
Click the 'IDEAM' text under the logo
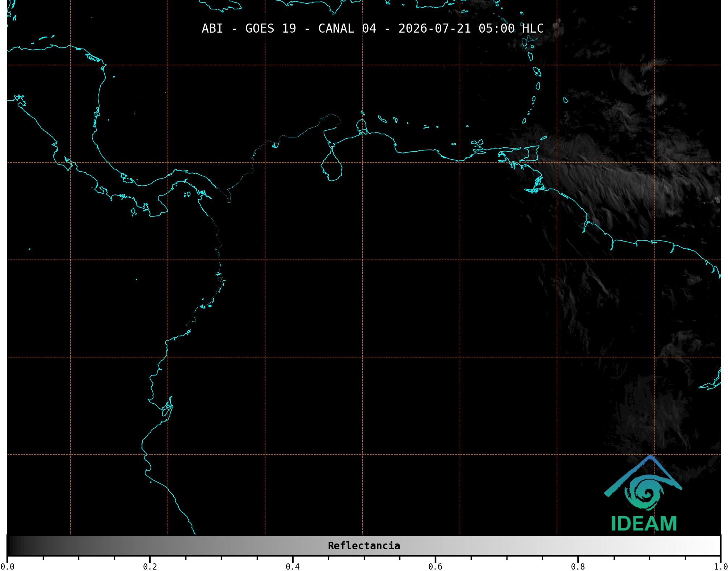(x=644, y=524)
